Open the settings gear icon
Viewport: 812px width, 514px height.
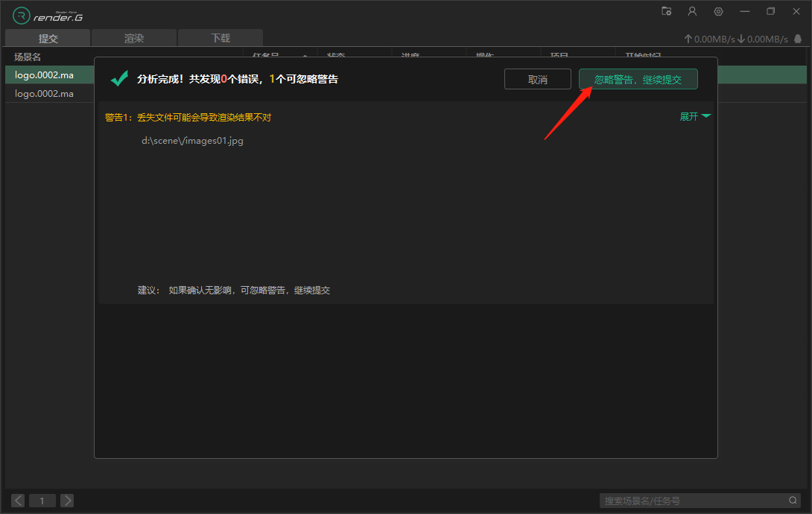tap(718, 11)
